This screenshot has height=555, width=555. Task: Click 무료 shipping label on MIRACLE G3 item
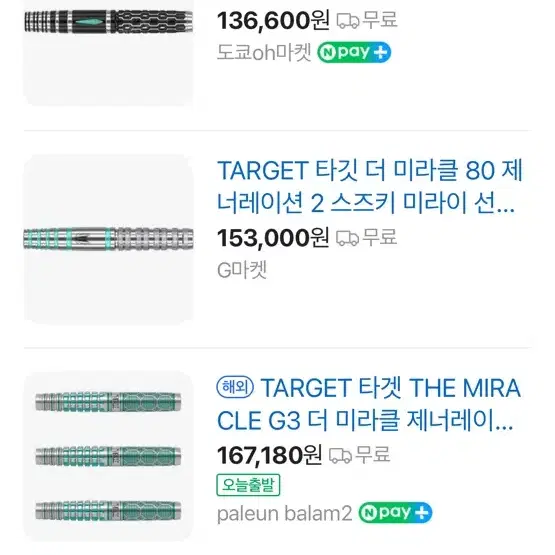click(x=373, y=454)
